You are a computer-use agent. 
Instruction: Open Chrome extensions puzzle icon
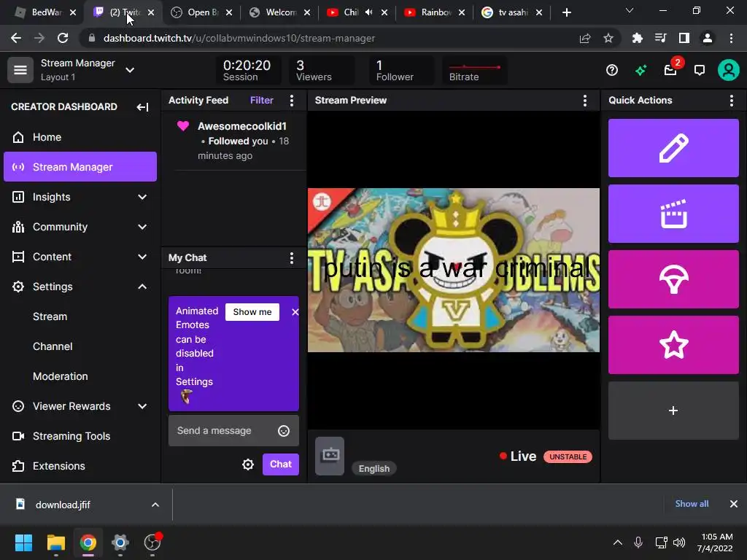coord(637,38)
